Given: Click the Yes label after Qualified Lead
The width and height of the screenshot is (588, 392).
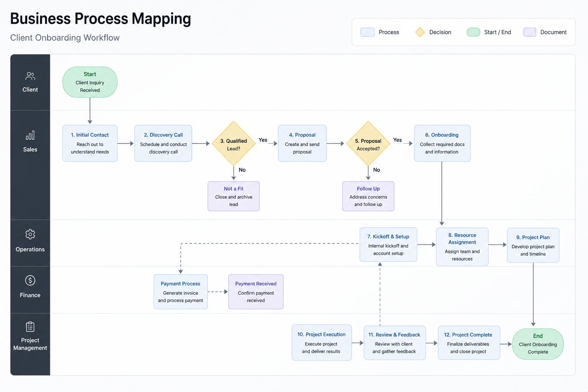Looking at the screenshot, I should pyautogui.click(x=263, y=140).
